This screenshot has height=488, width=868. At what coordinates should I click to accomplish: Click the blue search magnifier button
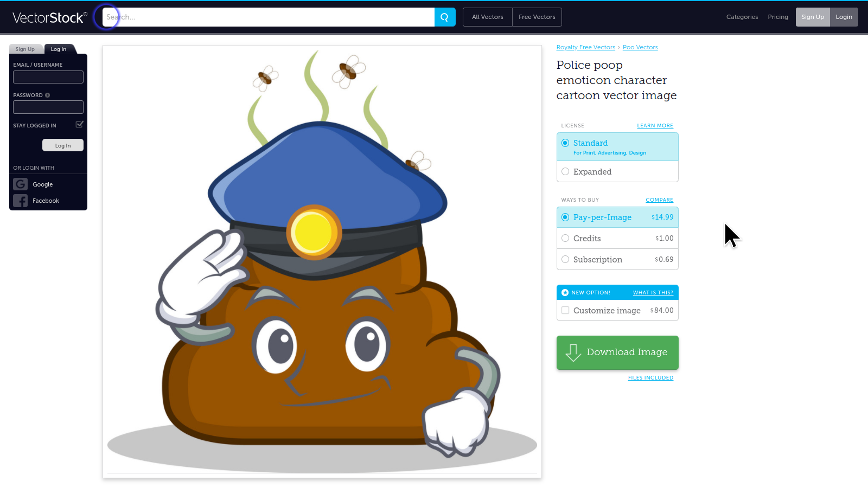pos(445,17)
